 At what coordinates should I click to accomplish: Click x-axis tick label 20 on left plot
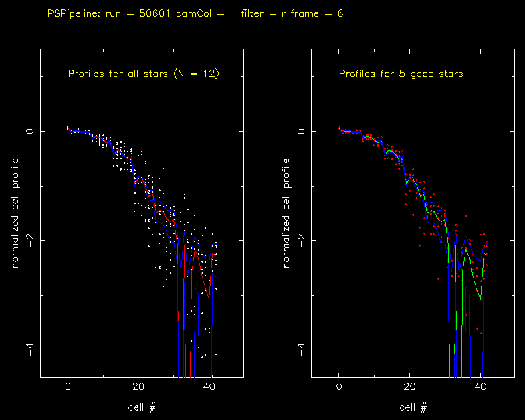(138, 387)
